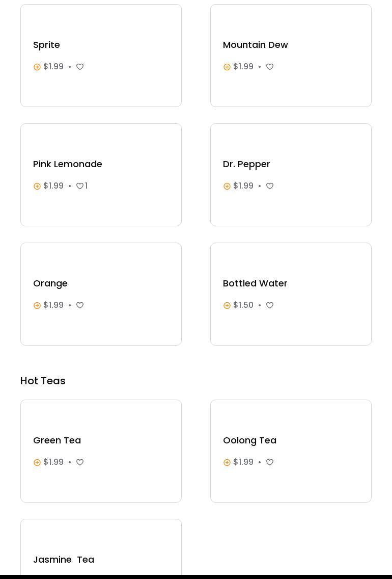This screenshot has width=392, height=579.
Task: Add Pink Lemonade to cart
Action: (37, 186)
